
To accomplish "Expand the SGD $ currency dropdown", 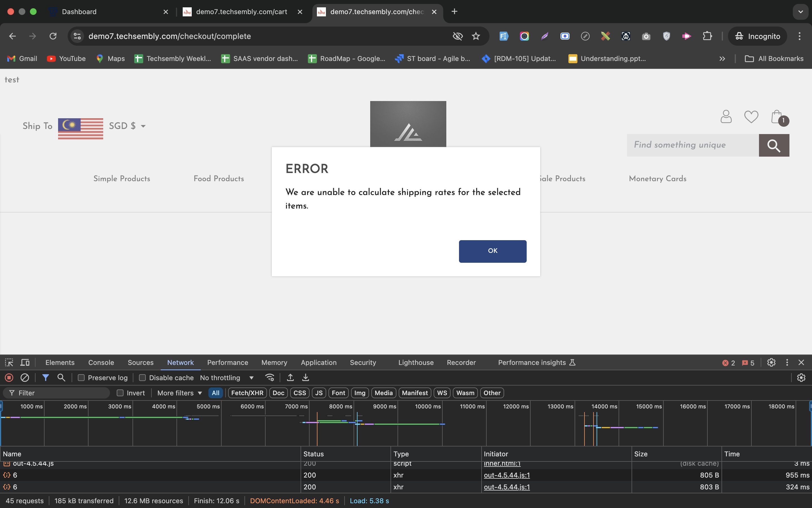I will tap(127, 126).
